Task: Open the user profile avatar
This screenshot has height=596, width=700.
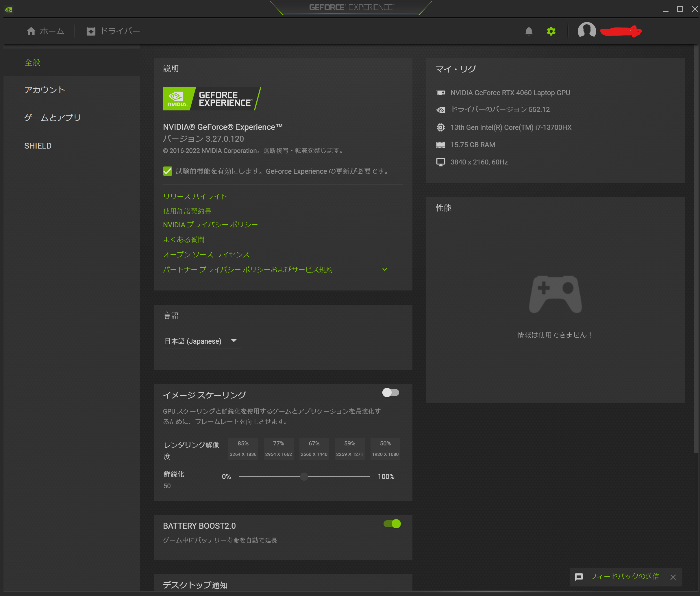Action: (587, 30)
